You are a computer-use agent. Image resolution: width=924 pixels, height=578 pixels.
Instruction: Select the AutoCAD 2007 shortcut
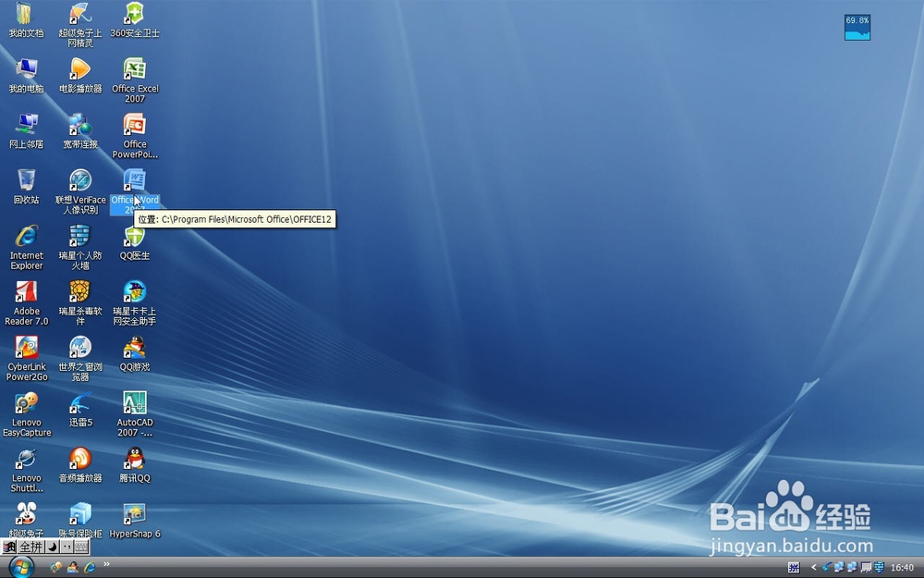pyautogui.click(x=134, y=414)
